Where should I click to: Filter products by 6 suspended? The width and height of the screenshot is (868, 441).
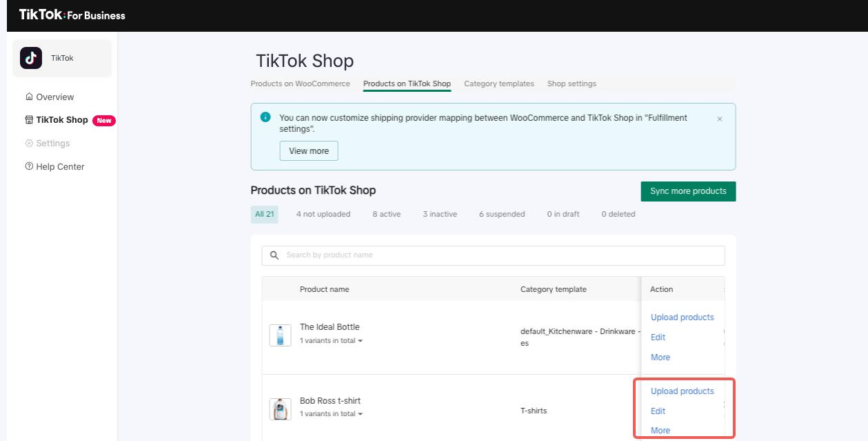(x=502, y=214)
